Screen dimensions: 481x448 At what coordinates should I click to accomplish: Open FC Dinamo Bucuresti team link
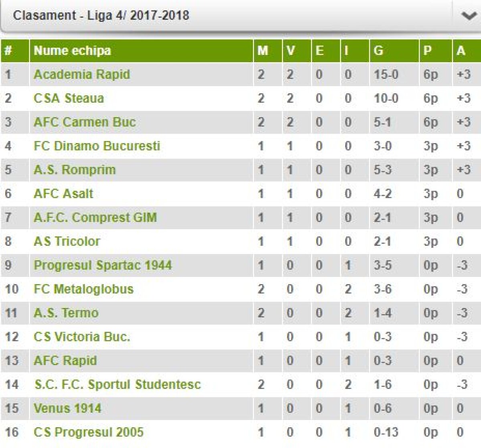[x=97, y=146]
